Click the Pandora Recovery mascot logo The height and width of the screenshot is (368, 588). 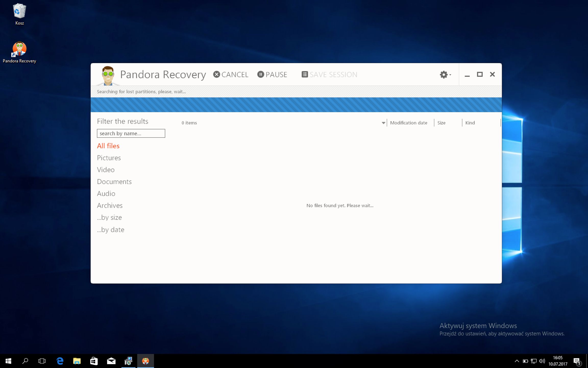(108, 75)
